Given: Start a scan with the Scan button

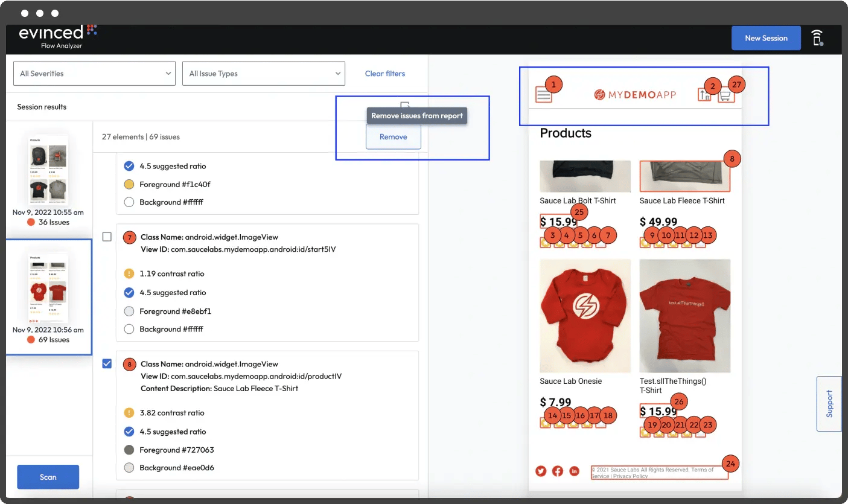Looking at the screenshot, I should (48, 477).
